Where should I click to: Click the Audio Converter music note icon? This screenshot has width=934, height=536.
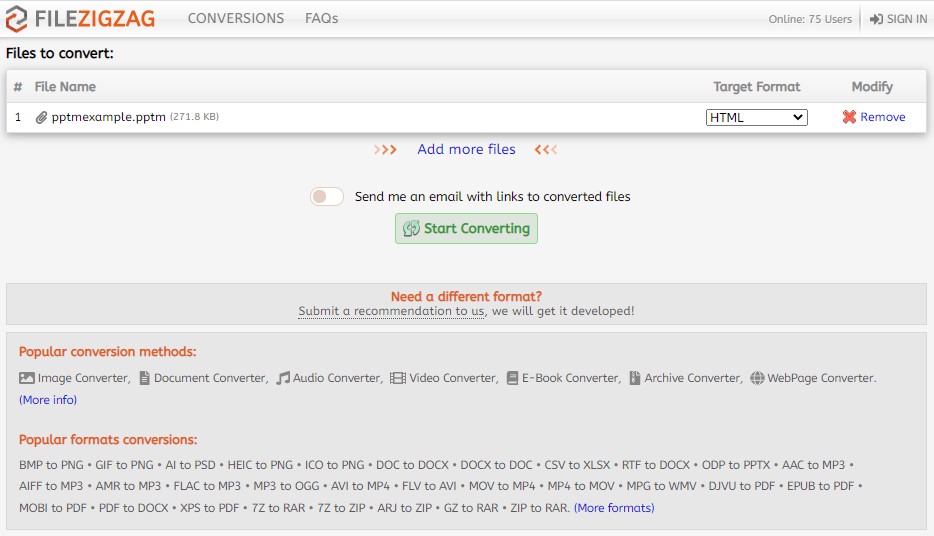[x=283, y=378]
